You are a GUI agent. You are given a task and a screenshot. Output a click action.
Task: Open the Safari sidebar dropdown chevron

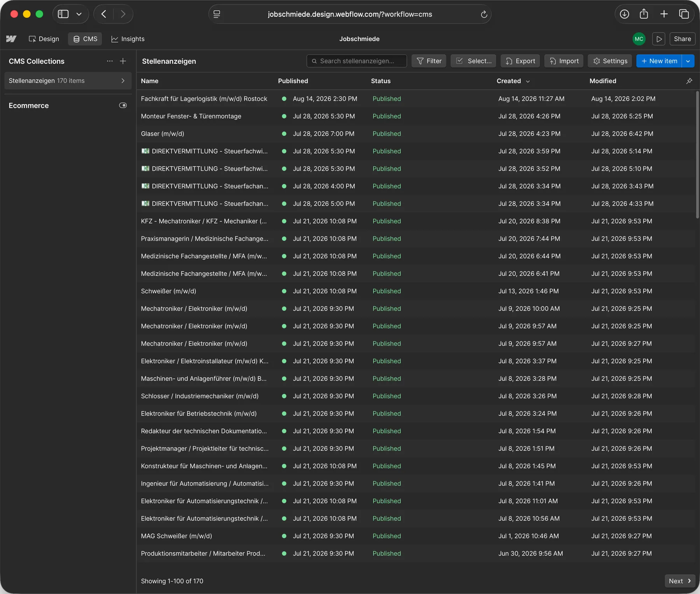(79, 14)
